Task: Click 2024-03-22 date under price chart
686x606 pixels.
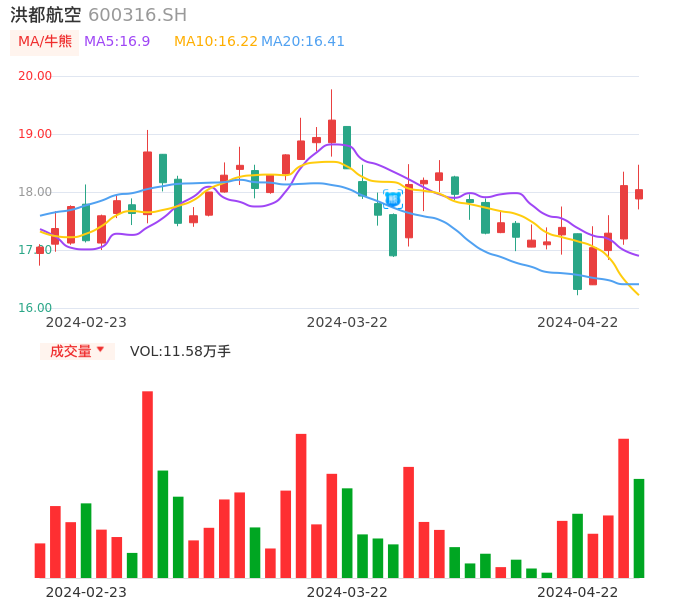Action: (x=347, y=322)
